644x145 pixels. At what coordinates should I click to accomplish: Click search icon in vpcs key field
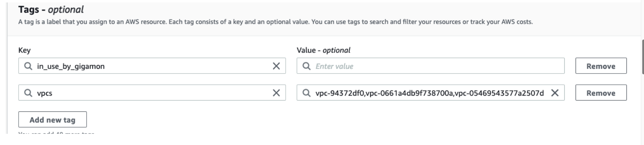click(28, 93)
